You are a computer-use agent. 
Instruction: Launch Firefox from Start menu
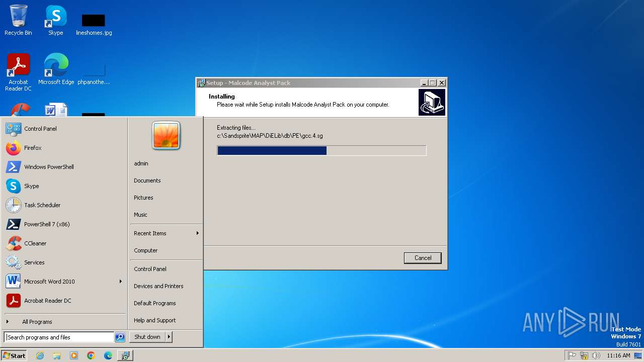(x=64, y=148)
